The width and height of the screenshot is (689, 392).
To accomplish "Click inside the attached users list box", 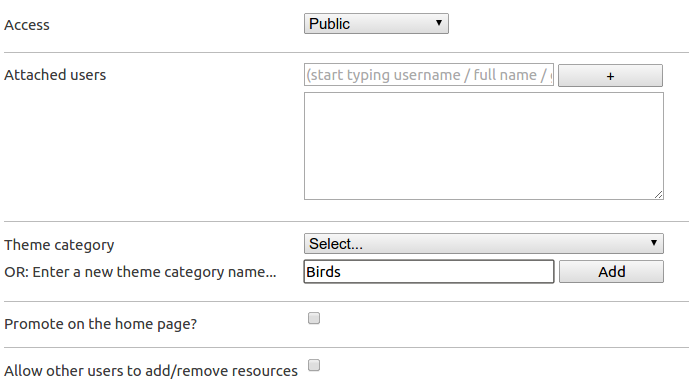I will click(484, 146).
